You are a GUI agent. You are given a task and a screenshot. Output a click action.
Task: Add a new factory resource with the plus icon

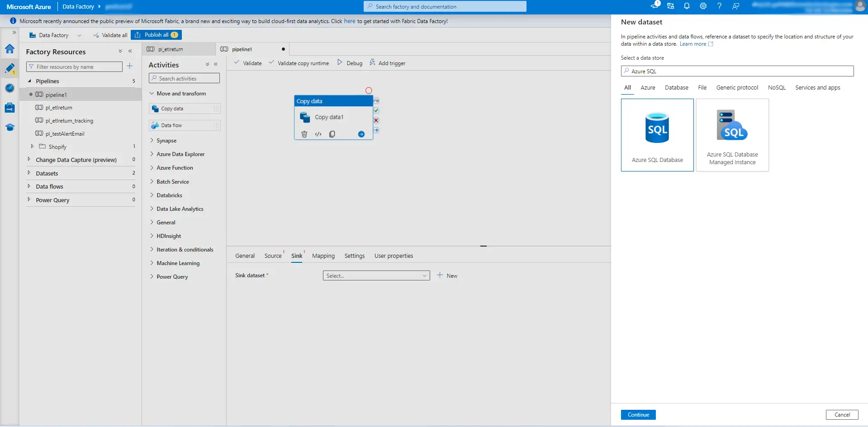point(130,66)
